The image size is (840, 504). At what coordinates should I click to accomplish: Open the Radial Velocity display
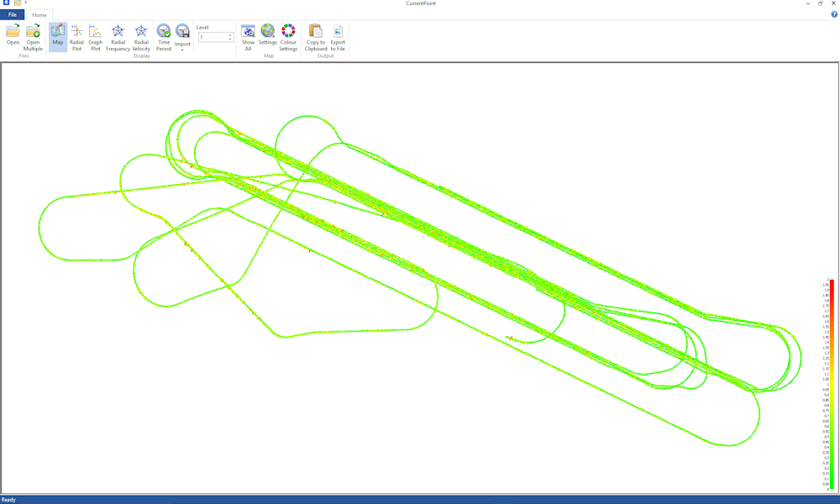pyautogui.click(x=141, y=36)
